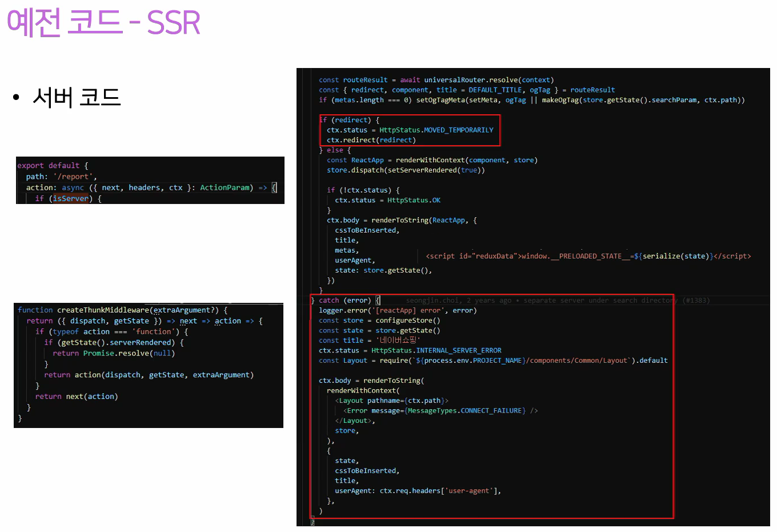Click the "if (getState().serverRendered) {" line
This screenshot has width=777, height=532.
coord(114,342)
